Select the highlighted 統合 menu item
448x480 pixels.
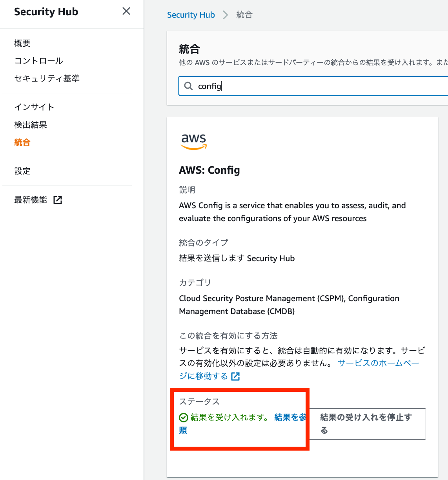click(22, 142)
